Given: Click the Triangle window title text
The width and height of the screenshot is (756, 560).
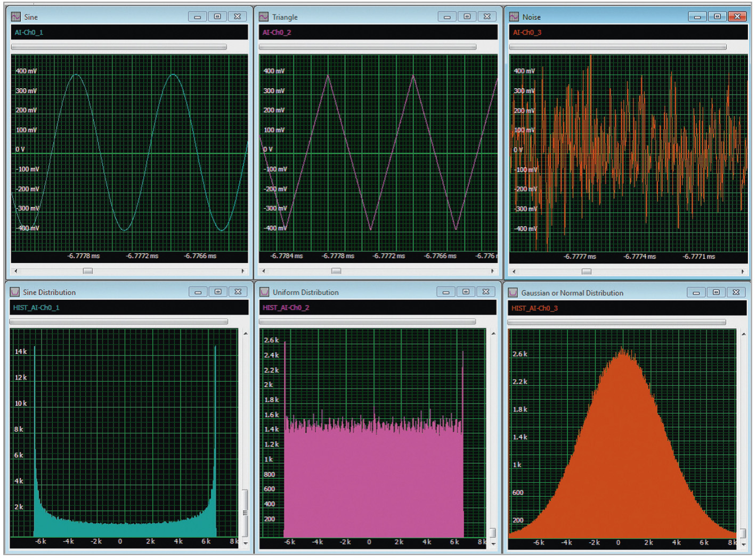Looking at the screenshot, I should tap(285, 17).
